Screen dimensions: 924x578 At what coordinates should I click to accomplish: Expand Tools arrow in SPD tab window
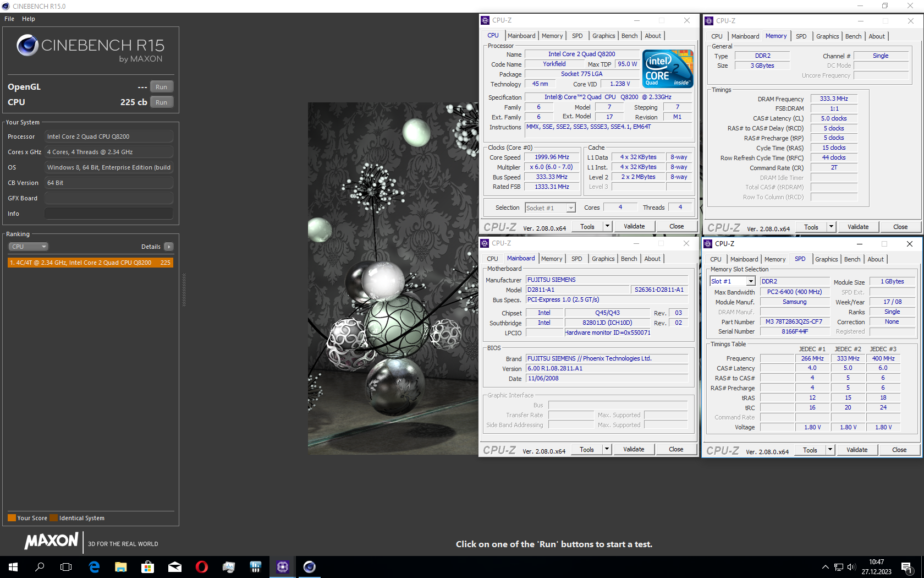[830, 450]
